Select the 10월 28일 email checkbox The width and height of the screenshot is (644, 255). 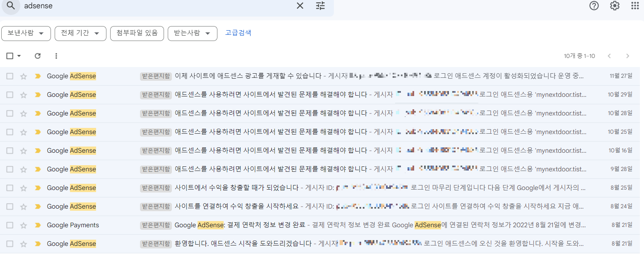[x=10, y=113]
